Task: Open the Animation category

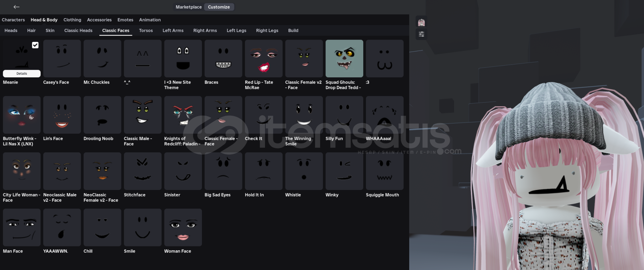Action: coord(150,20)
